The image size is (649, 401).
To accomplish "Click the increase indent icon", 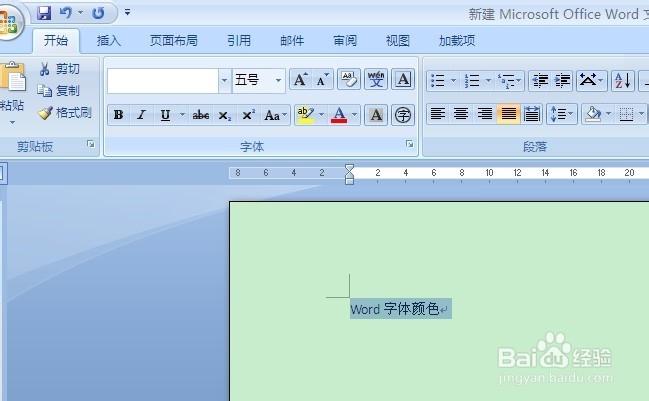I will click(x=562, y=80).
